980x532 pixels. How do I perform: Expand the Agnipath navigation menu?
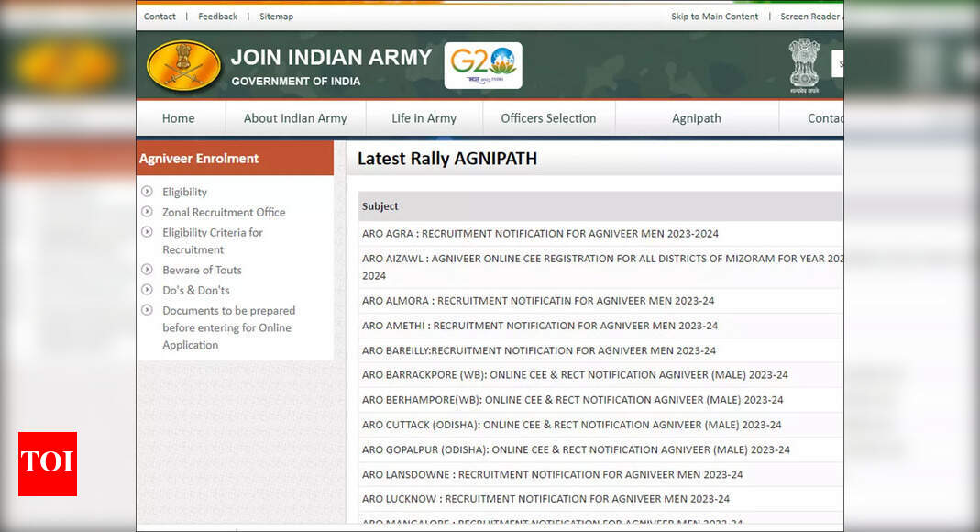click(696, 118)
